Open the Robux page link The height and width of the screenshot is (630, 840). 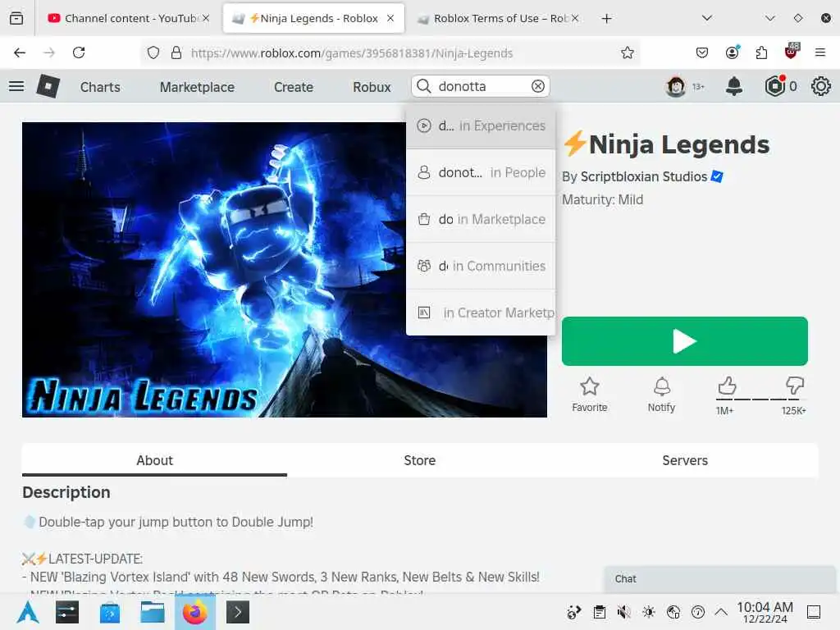pyautogui.click(x=372, y=87)
